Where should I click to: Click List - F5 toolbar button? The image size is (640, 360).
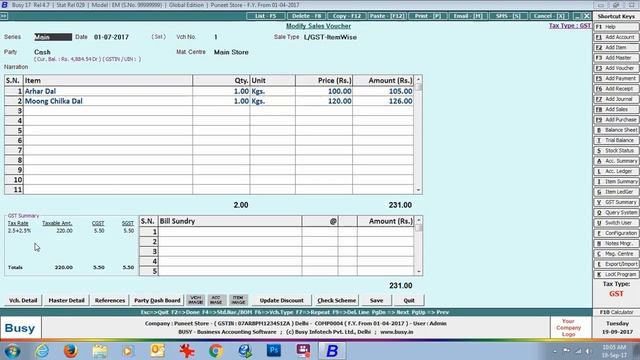pos(265,16)
